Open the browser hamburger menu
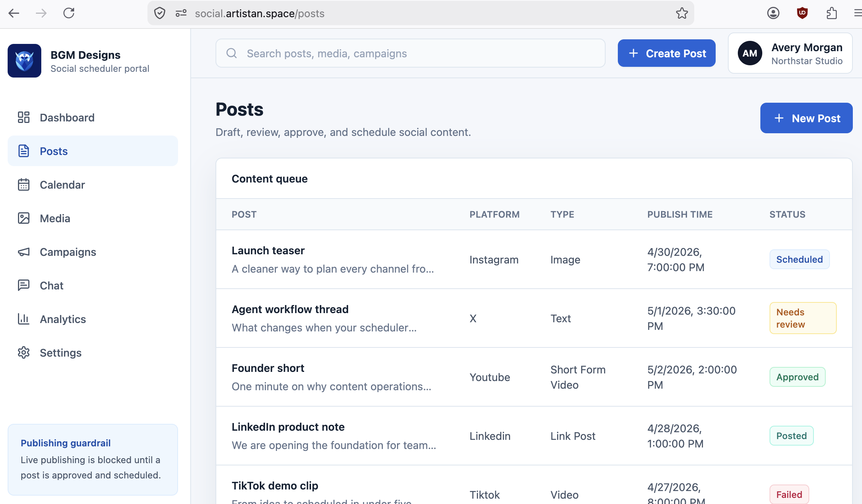 tap(858, 13)
